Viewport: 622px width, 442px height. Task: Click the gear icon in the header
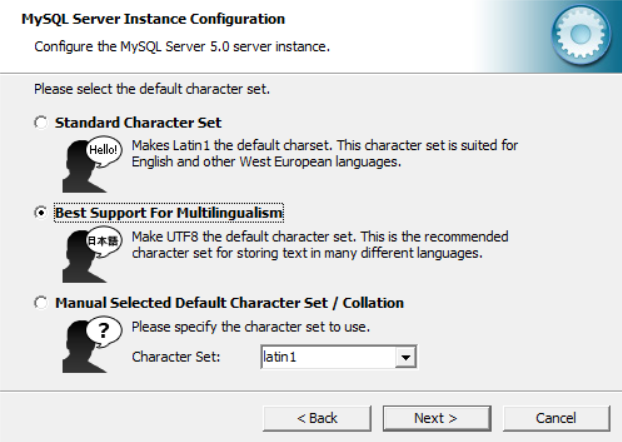coord(581,35)
